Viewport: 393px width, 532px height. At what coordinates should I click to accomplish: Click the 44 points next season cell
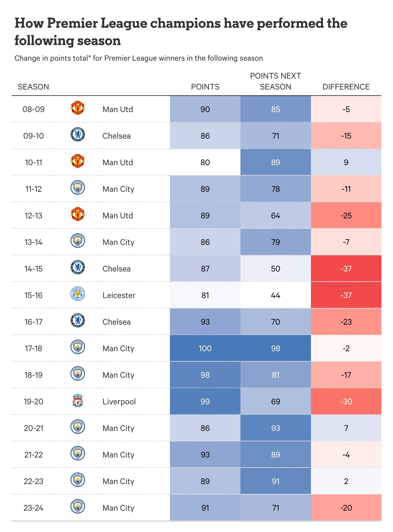click(x=275, y=295)
